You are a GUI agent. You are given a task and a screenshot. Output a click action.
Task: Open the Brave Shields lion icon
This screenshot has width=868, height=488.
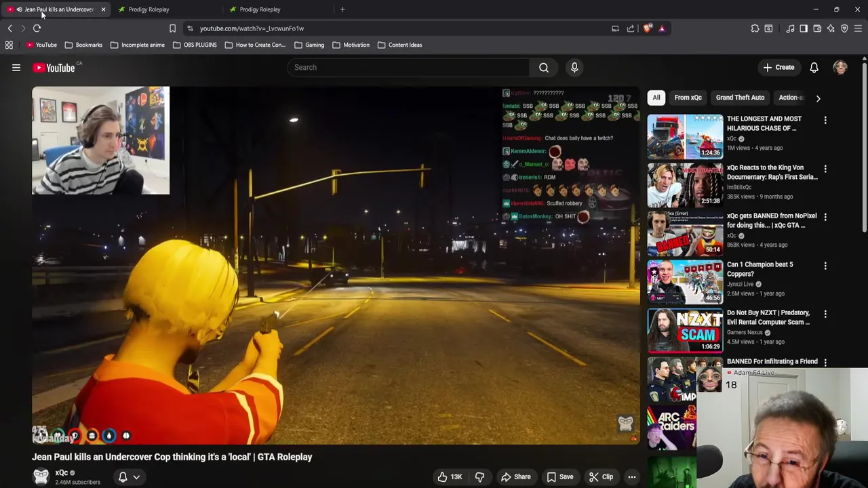click(x=648, y=28)
